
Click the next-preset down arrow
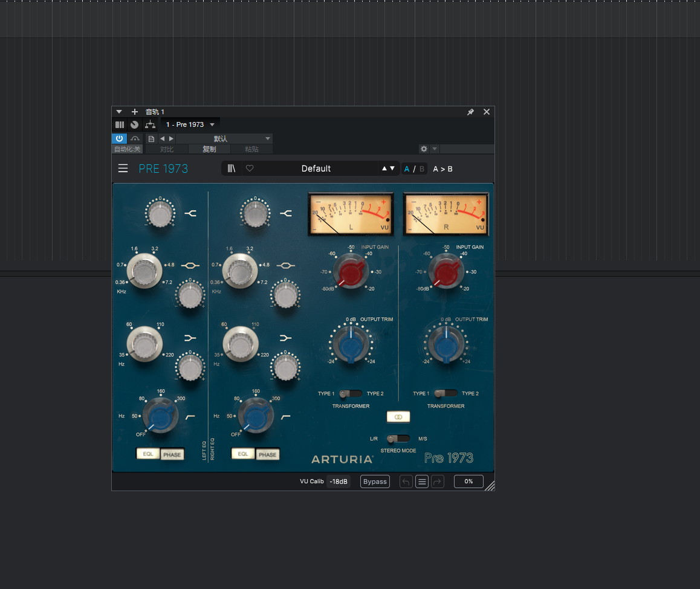point(392,169)
